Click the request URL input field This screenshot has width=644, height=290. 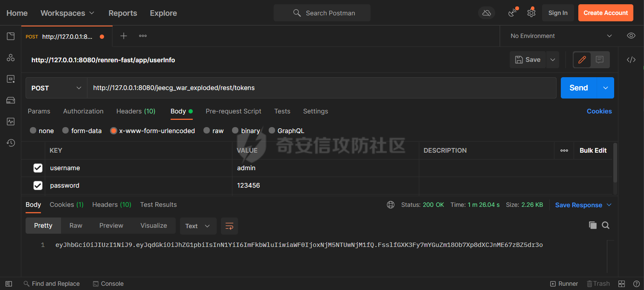[x=322, y=88]
